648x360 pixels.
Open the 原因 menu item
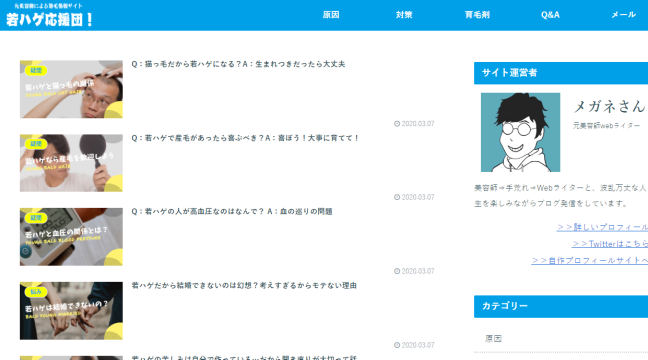tap(331, 15)
